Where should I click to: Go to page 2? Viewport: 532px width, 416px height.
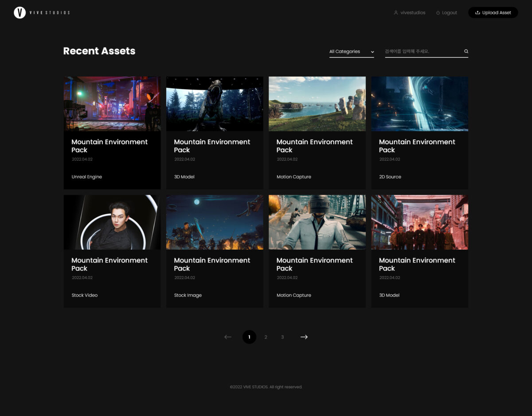click(x=266, y=337)
